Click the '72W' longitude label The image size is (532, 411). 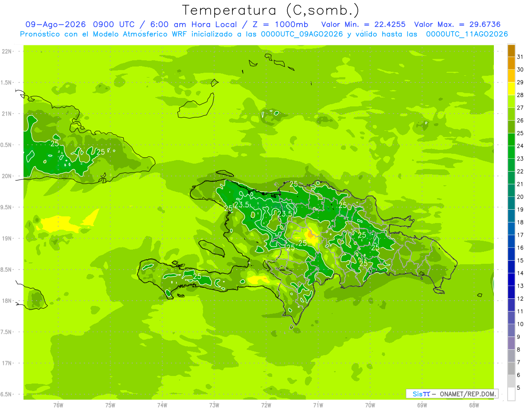[x=266, y=405]
